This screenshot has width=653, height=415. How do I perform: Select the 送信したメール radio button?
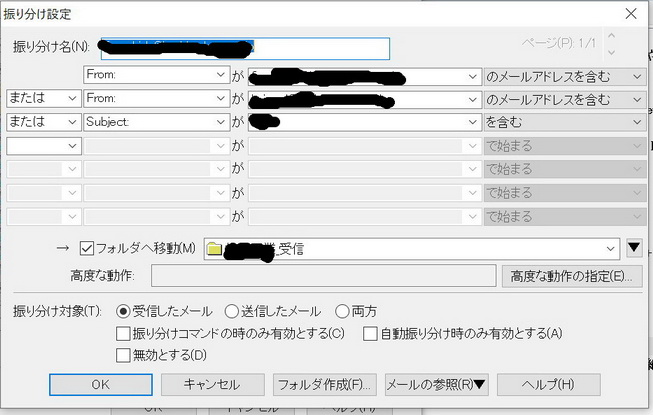click(232, 311)
